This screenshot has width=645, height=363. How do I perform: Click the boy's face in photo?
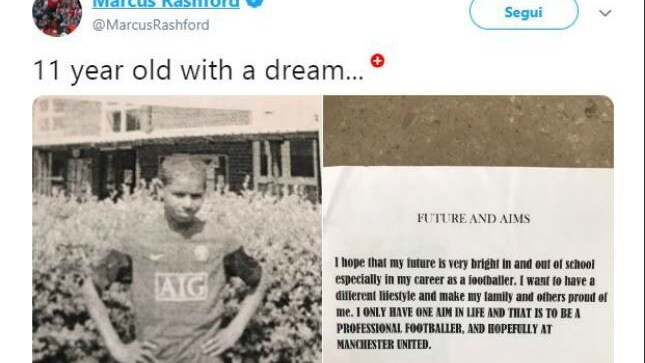pyautogui.click(x=182, y=194)
